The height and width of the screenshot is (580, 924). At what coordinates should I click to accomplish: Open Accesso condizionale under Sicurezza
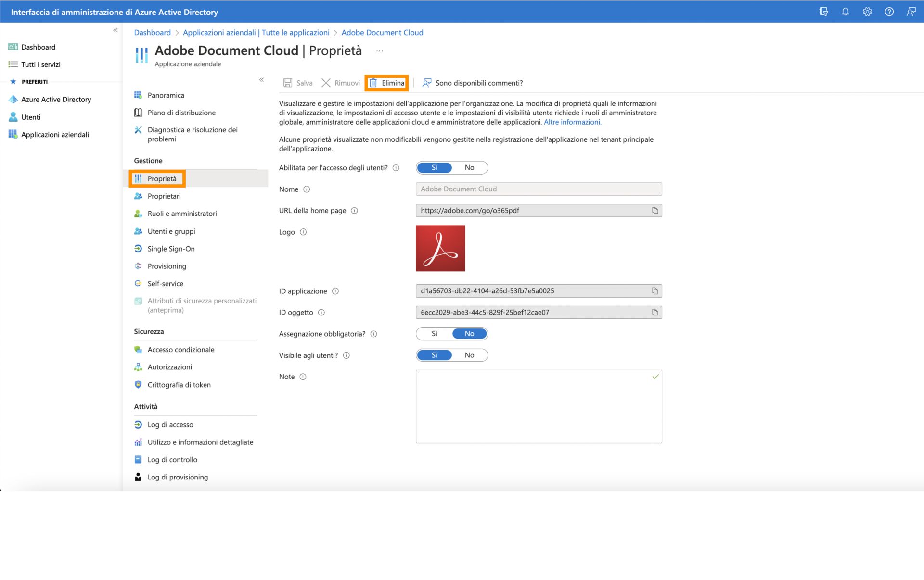(180, 350)
